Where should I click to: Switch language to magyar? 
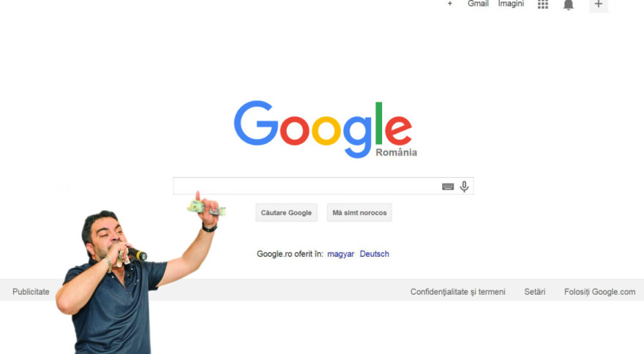click(340, 255)
